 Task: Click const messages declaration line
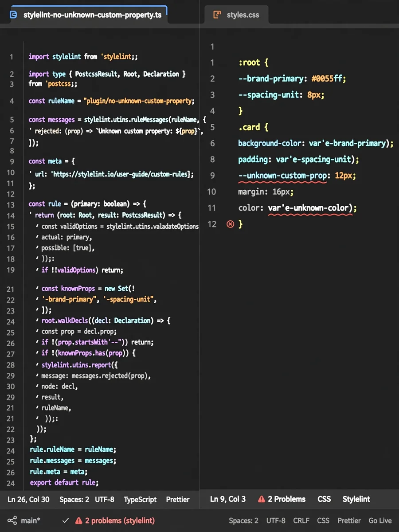117,120
